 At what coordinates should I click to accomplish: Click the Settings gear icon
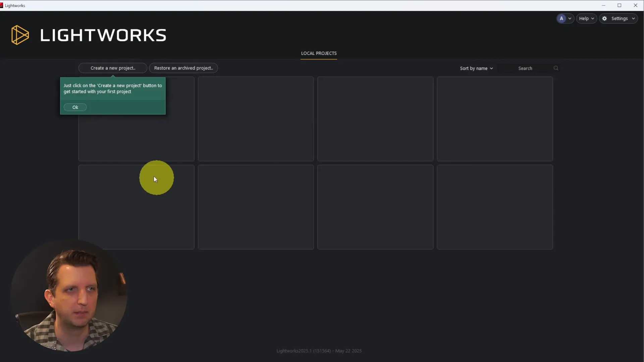(x=604, y=18)
